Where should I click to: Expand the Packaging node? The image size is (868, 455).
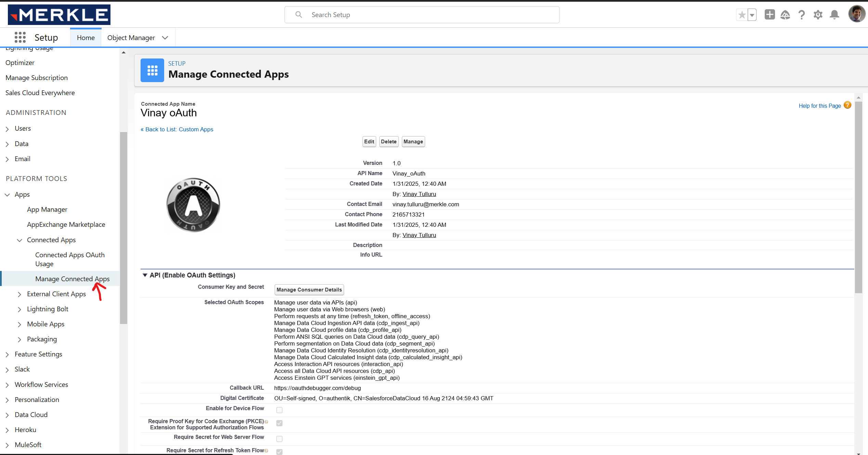[x=19, y=339]
